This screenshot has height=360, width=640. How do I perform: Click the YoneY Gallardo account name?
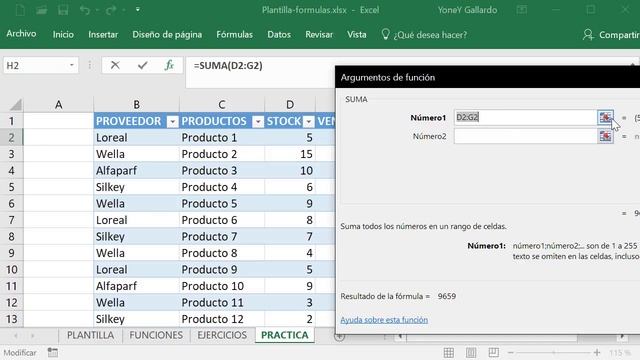point(467,10)
